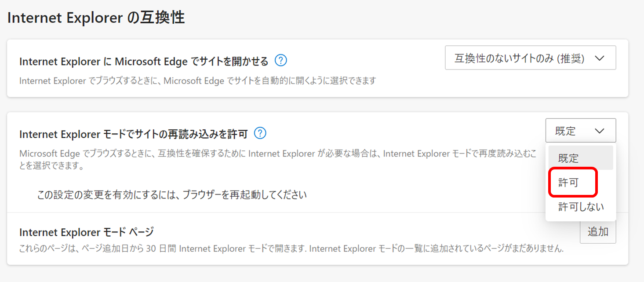Viewport: 644px width, 282px height.
Task: Click the 'ブラウザーを再起動してください' restart notice
Action: [x=172, y=194]
